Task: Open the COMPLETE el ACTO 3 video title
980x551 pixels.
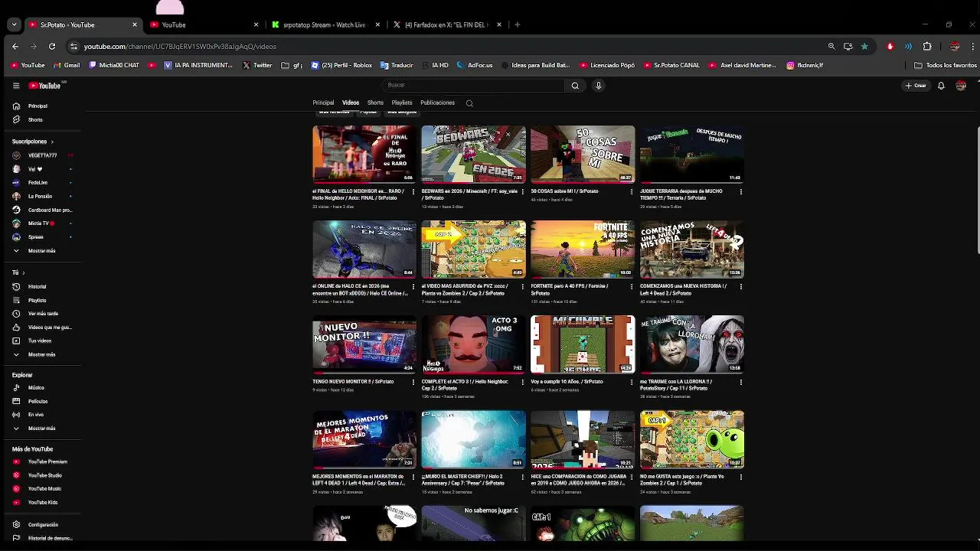Action: [x=465, y=385]
